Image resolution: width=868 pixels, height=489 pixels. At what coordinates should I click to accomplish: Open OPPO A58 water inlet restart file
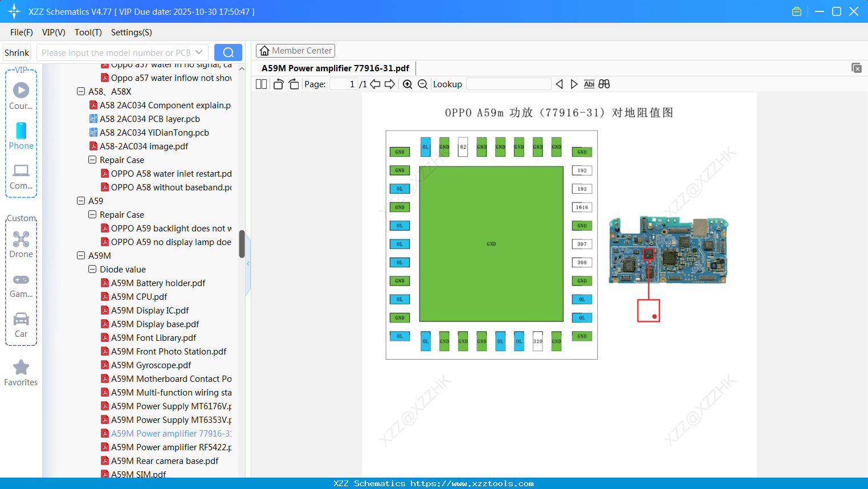point(166,173)
